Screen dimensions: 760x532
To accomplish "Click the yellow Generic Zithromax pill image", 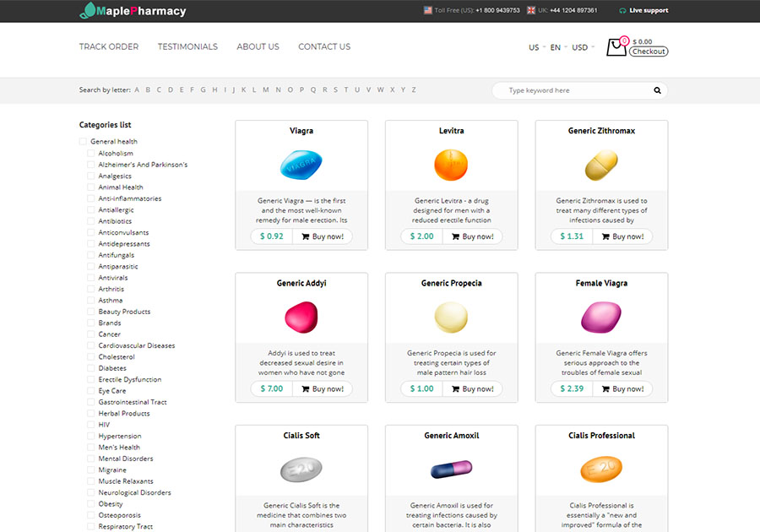I will point(601,165).
